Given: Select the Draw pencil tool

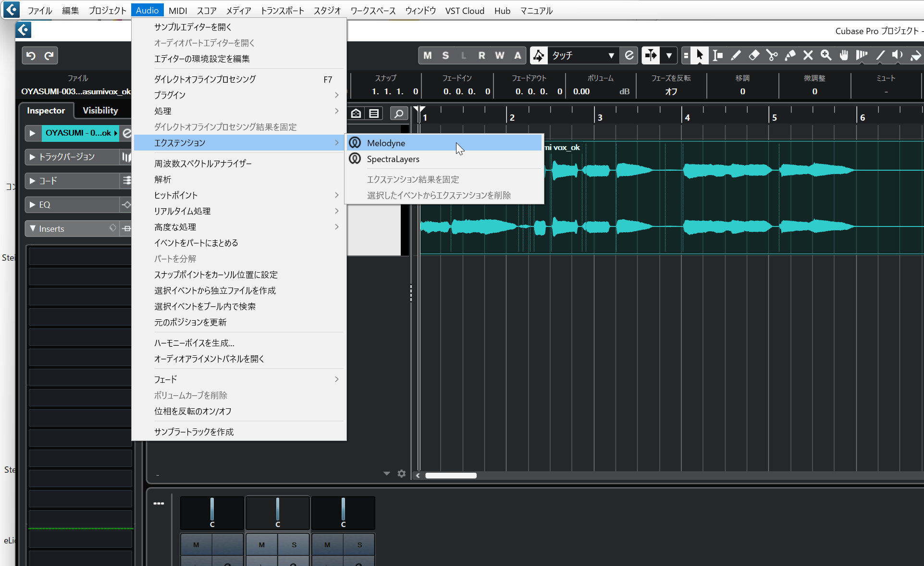Looking at the screenshot, I should [x=736, y=55].
